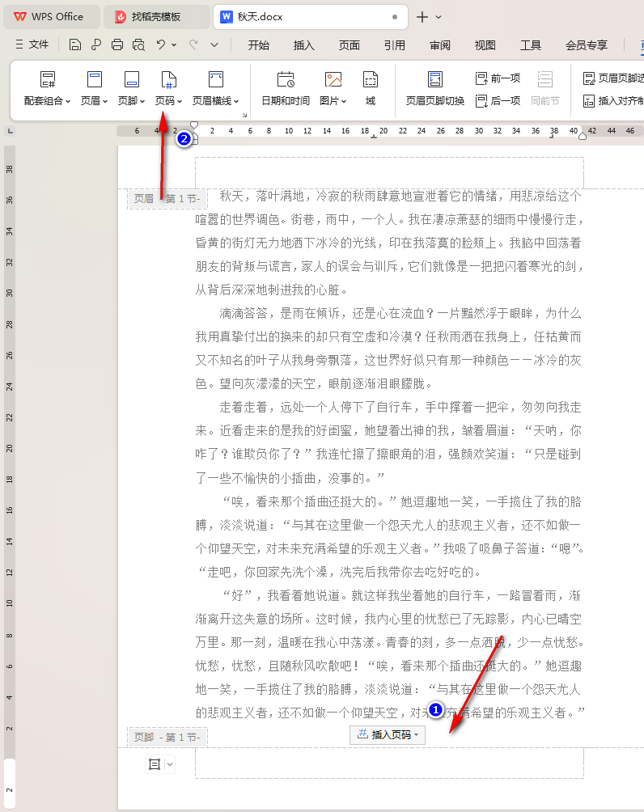Expand the quick access toolbar customize arrow

pos(214,45)
